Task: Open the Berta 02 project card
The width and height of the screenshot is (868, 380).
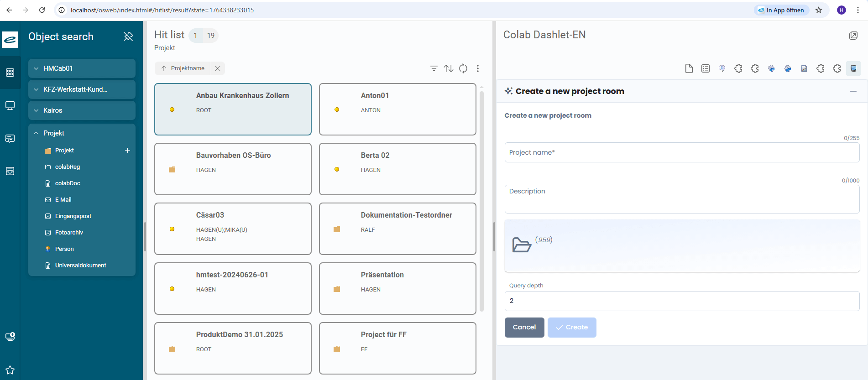Action: click(x=397, y=169)
